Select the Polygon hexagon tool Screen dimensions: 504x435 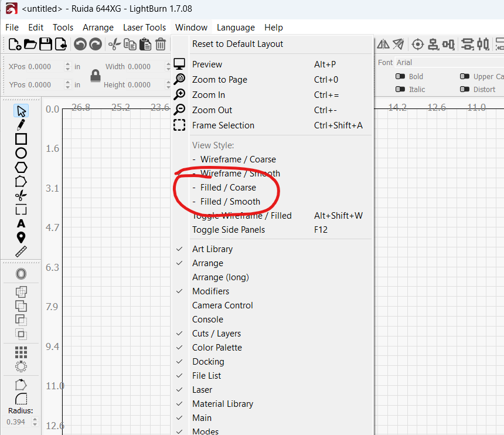21,168
